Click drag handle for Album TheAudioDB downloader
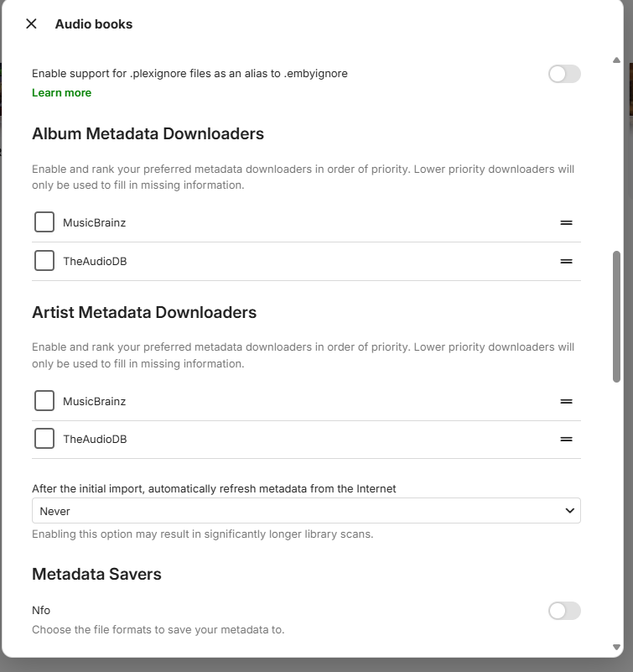633x672 pixels. (566, 261)
